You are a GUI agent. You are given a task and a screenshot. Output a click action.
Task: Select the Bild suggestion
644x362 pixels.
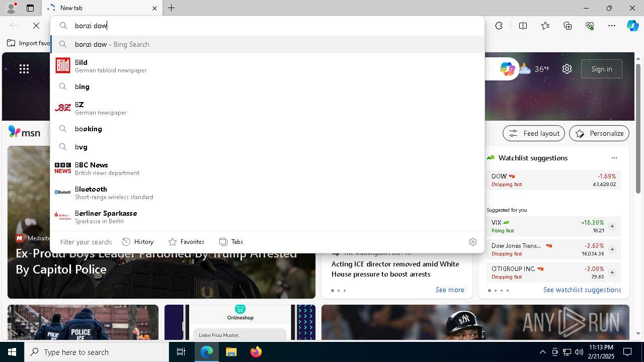point(268,66)
